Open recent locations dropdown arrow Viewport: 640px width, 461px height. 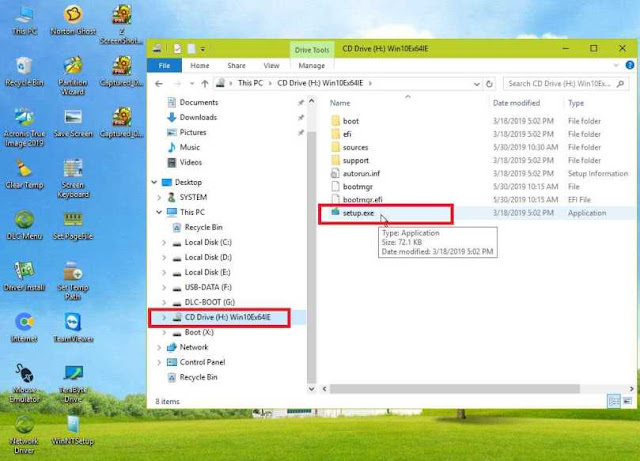click(192, 84)
